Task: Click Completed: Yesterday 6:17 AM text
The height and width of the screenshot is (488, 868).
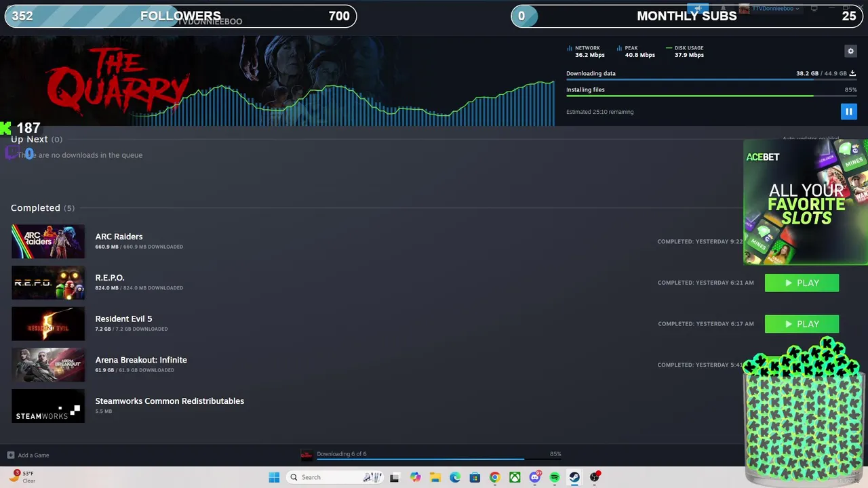Action: [x=705, y=324]
